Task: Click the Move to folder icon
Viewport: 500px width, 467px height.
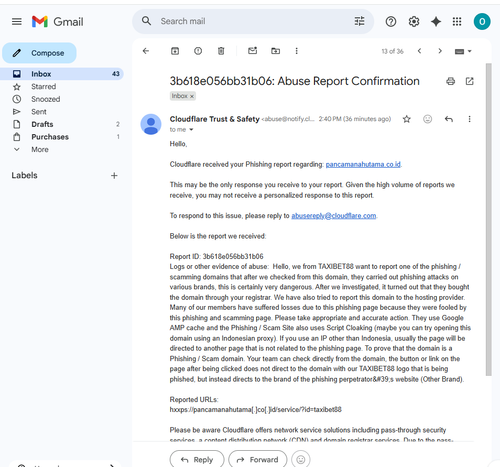Action: click(275, 51)
